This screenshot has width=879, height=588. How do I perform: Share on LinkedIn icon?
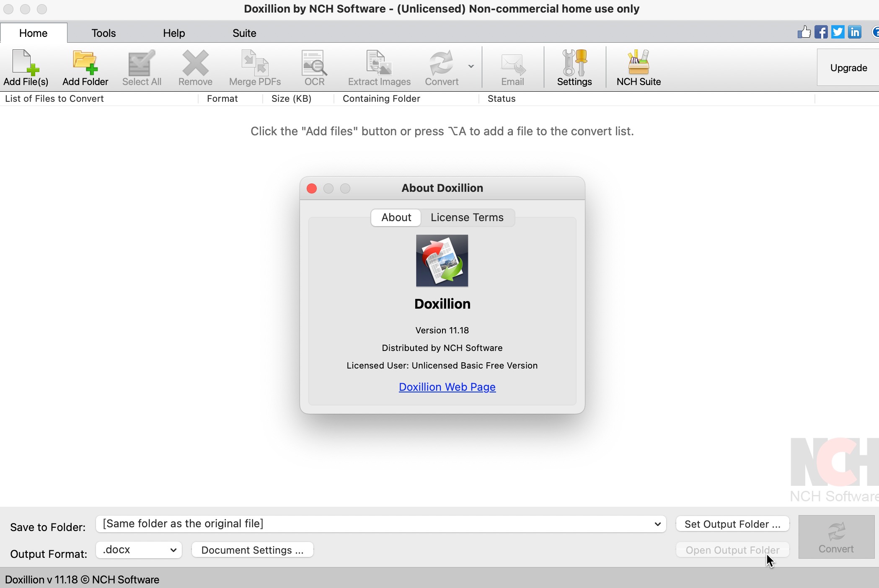[855, 32]
